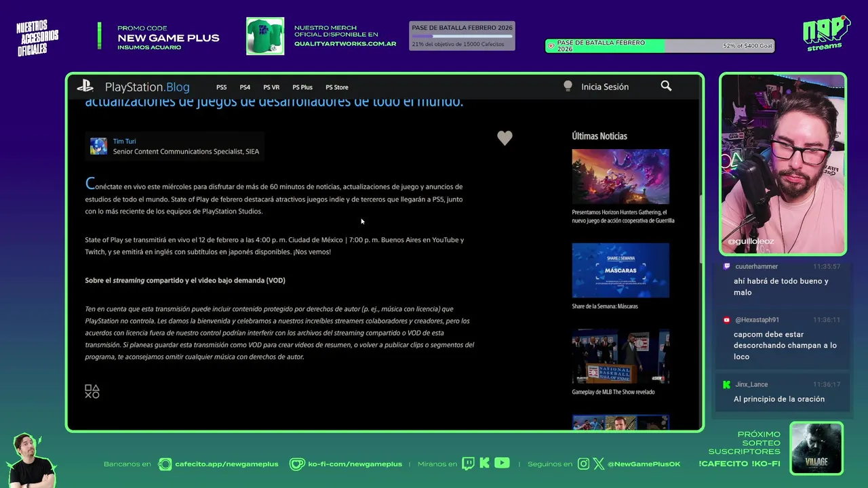Click the qualityartworks.com.ar merch text

click(x=345, y=43)
